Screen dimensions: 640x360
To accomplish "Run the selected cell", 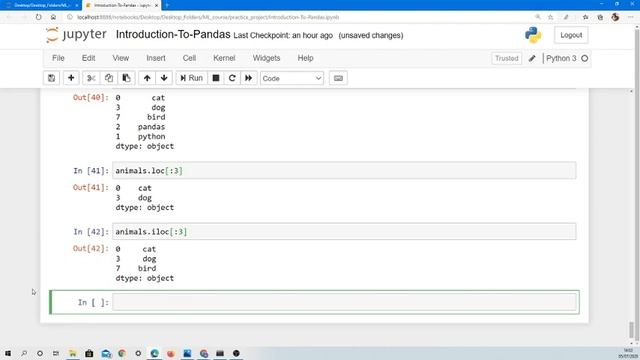I will 191,78.
